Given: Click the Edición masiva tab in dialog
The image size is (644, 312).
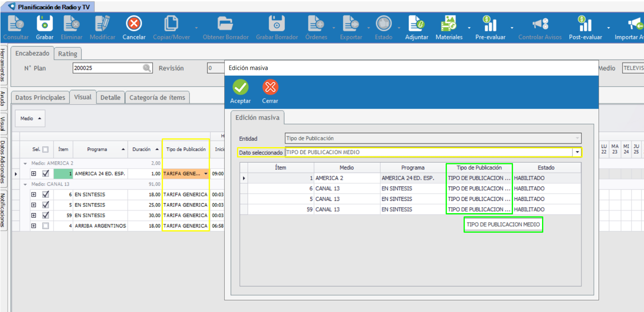Looking at the screenshot, I should [x=258, y=118].
